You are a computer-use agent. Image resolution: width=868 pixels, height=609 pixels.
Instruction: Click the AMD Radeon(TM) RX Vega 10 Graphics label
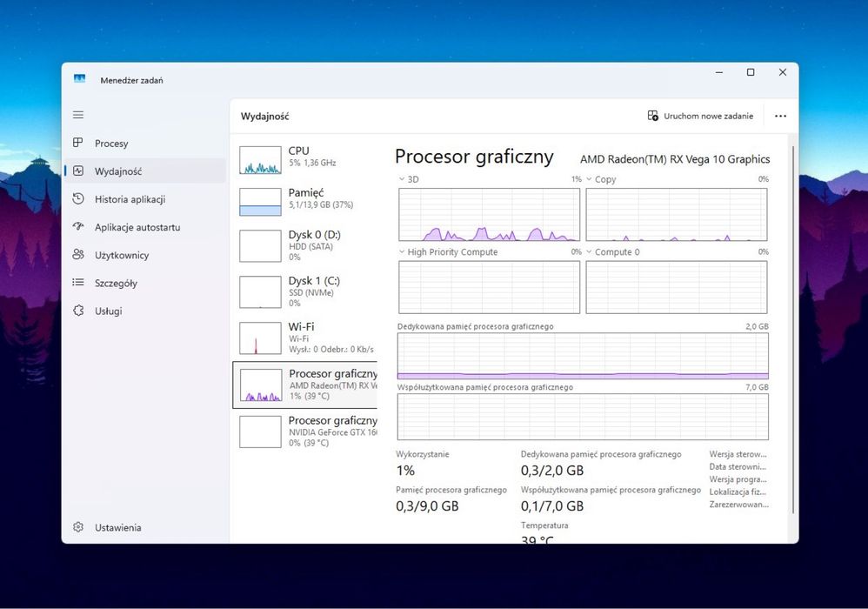pos(675,159)
